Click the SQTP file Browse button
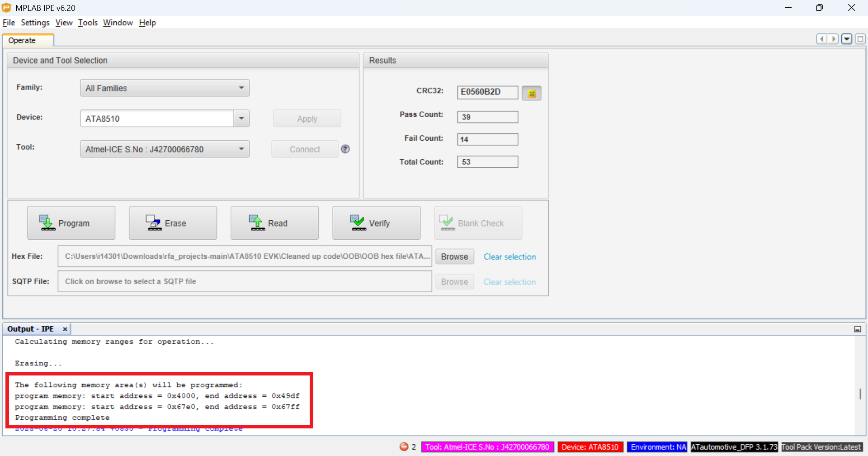Viewport: 868px width, 456px height. [454, 281]
